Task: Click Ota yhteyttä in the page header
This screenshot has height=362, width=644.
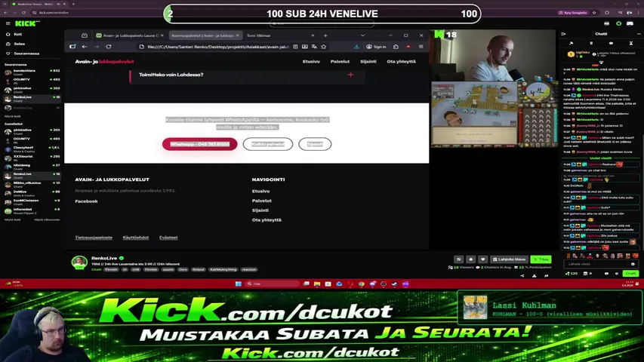Action: click(x=401, y=62)
